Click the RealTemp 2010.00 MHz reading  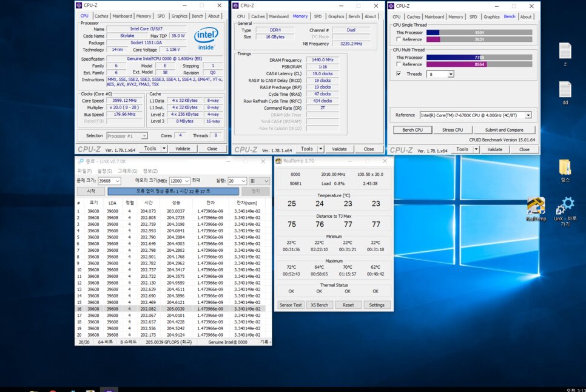tap(333, 175)
